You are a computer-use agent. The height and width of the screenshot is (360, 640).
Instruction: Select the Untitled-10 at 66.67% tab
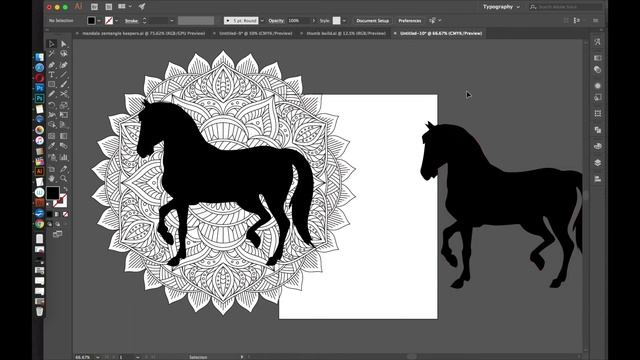[441, 33]
